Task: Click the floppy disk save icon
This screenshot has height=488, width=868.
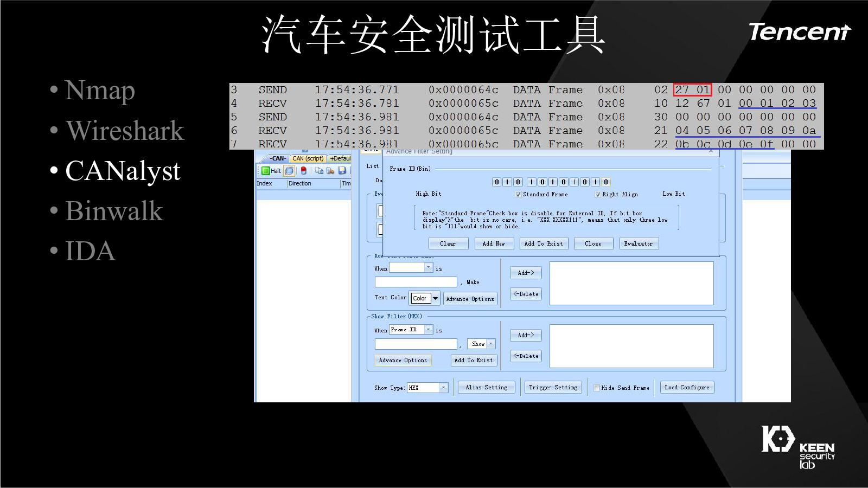Action: tap(342, 171)
